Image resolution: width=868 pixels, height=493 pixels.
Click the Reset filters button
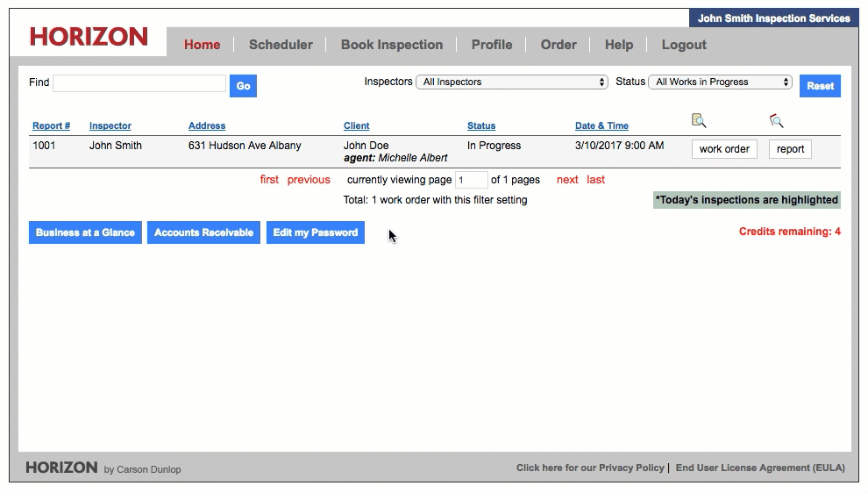click(x=820, y=86)
